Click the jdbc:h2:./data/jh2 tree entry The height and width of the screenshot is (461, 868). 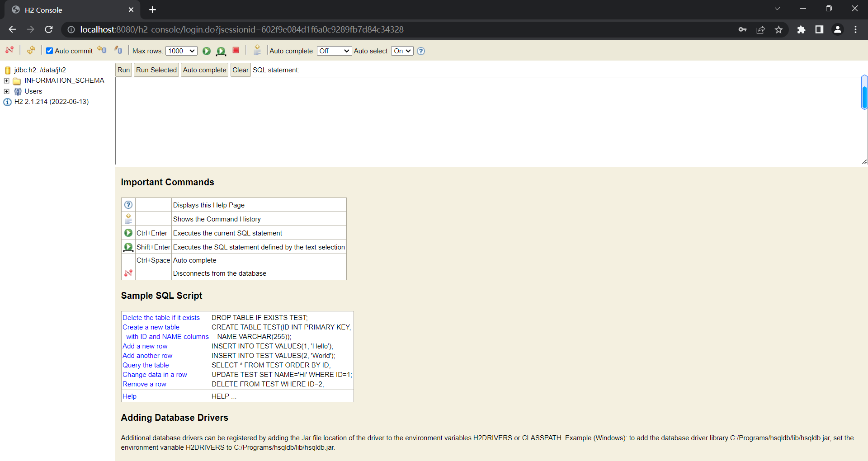40,70
